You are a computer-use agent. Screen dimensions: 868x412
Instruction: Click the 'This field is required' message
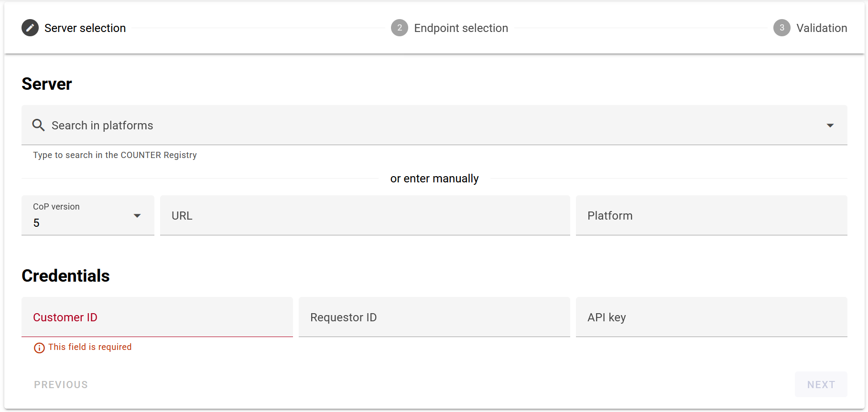click(x=90, y=347)
